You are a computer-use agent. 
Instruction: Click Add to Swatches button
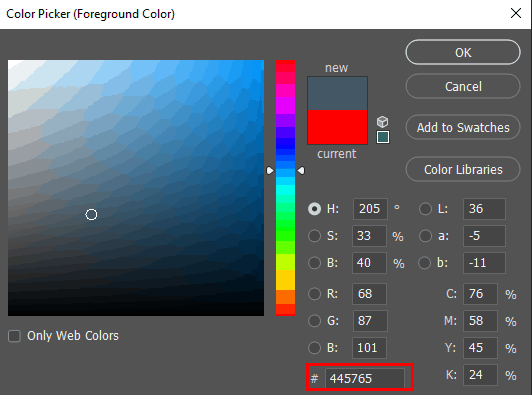[x=463, y=127]
